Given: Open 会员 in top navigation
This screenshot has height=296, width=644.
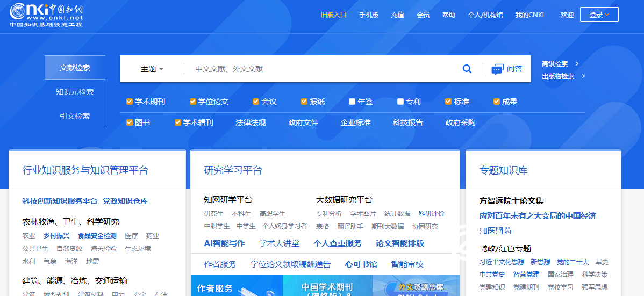Looking at the screenshot, I should point(423,15).
